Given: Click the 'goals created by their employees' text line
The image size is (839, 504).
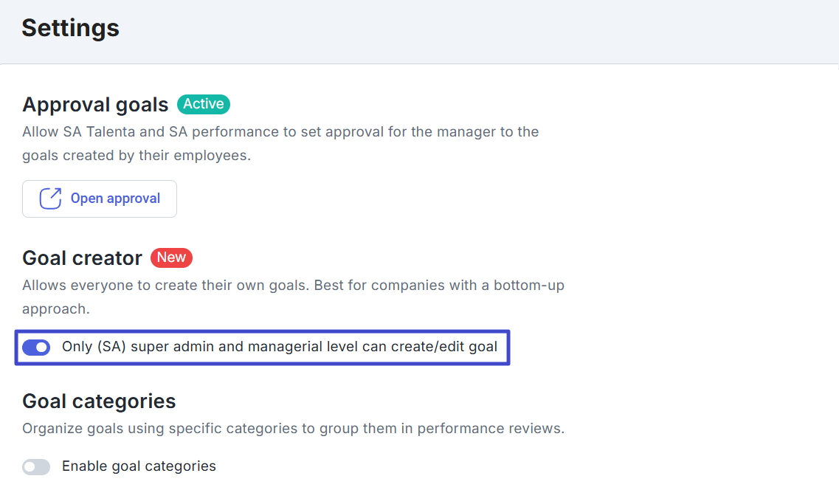Looking at the screenshot, I should [137, 156].
